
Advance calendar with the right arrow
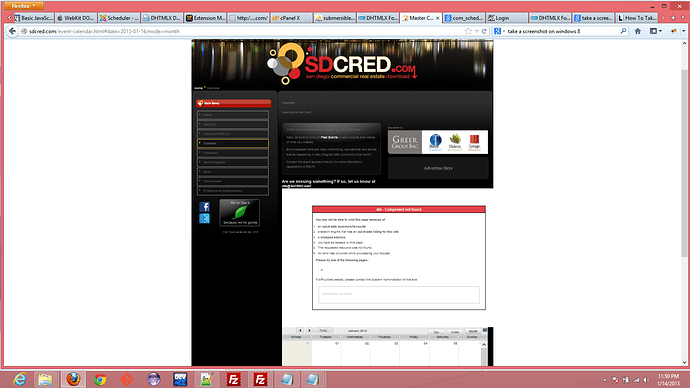point(309,330)
